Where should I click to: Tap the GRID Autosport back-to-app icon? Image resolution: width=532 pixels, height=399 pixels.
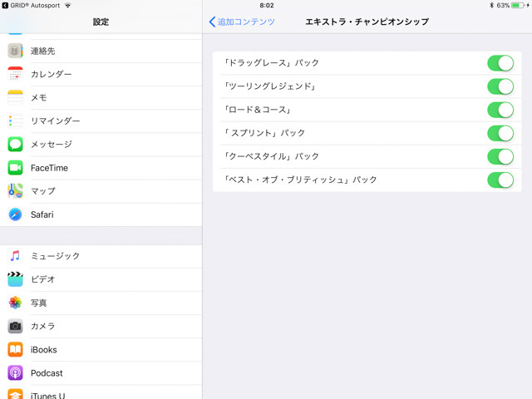[5, 6]
